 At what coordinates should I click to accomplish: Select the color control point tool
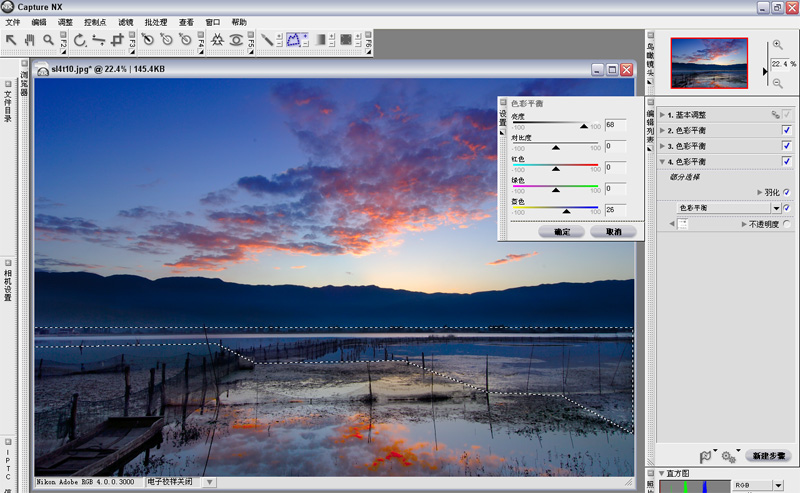click(x=217, y=39)
